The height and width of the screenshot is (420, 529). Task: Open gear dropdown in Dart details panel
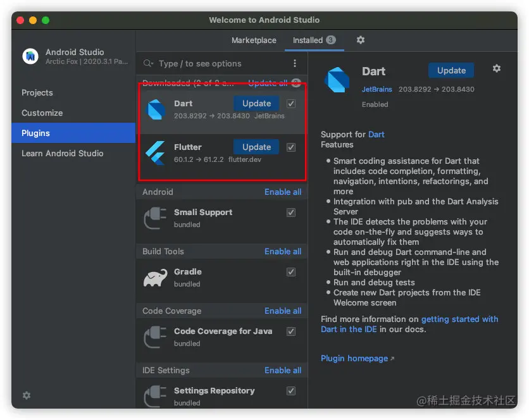pyautogui.click(x=497, y=69)
